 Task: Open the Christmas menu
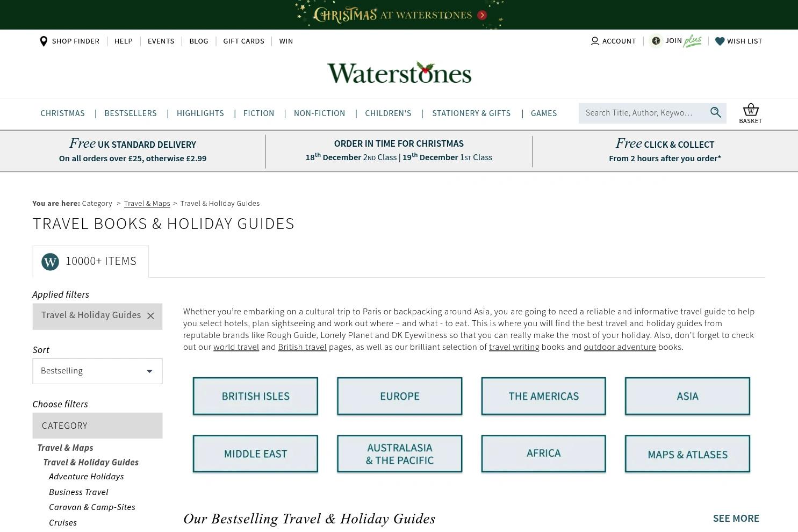click(62, 113)
